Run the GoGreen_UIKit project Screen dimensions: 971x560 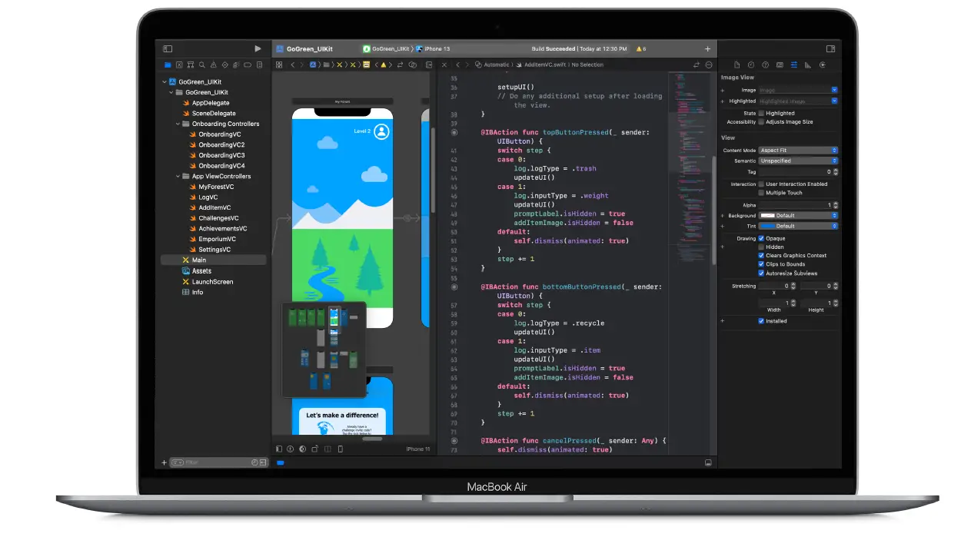pos(258,48)
